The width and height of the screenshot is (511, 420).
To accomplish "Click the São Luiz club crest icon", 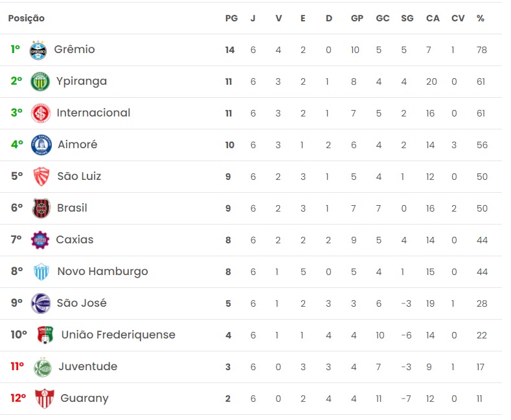I will (41, 177).
